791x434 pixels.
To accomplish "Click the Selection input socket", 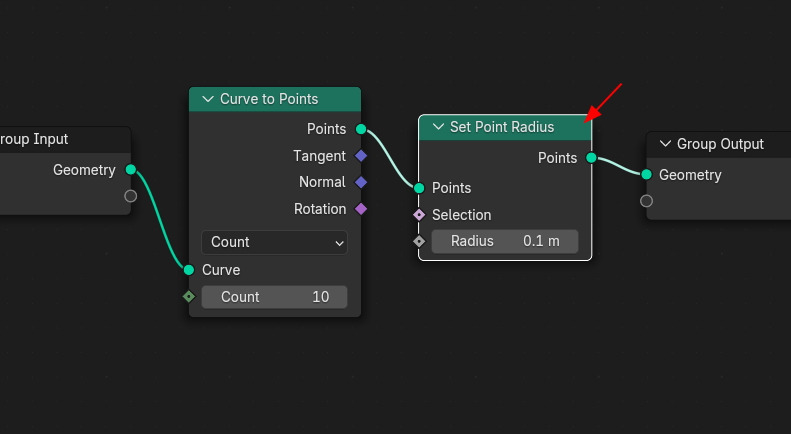I will coord(419,215).
